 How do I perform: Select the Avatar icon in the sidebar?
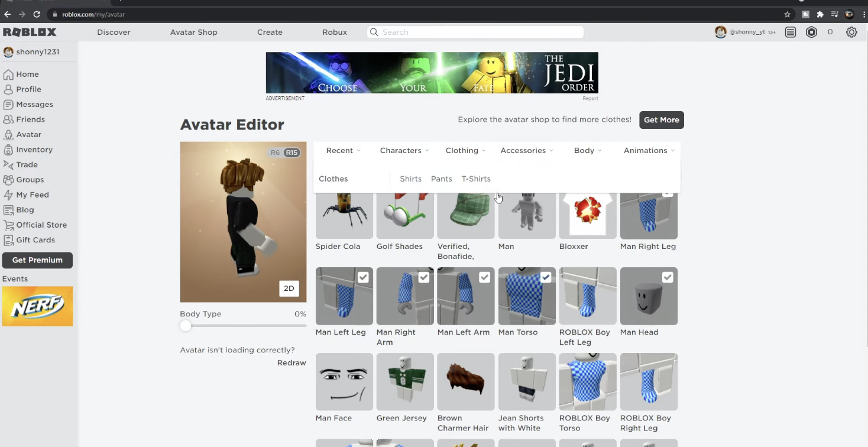coord(8,135)
